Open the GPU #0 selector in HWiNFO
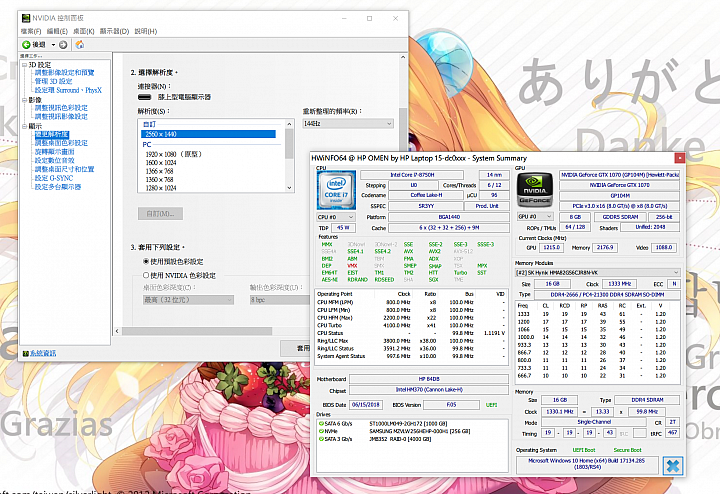Viewport: 720px width, 494px height. point(535,216)
